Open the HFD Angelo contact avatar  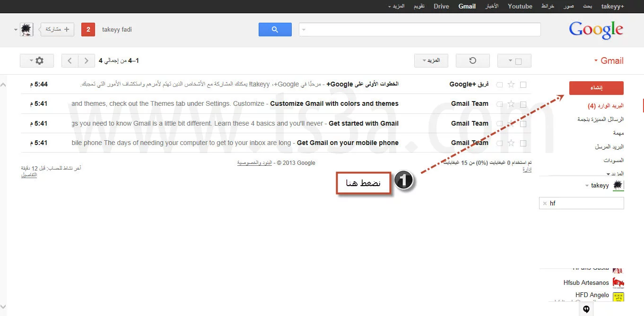(618, 297)
